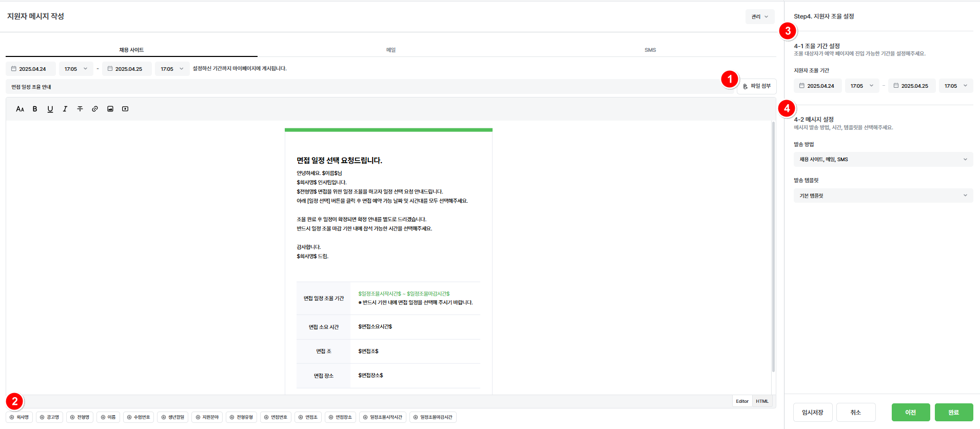Apply underline formatting
980x429 pixels.
(50, 109)
